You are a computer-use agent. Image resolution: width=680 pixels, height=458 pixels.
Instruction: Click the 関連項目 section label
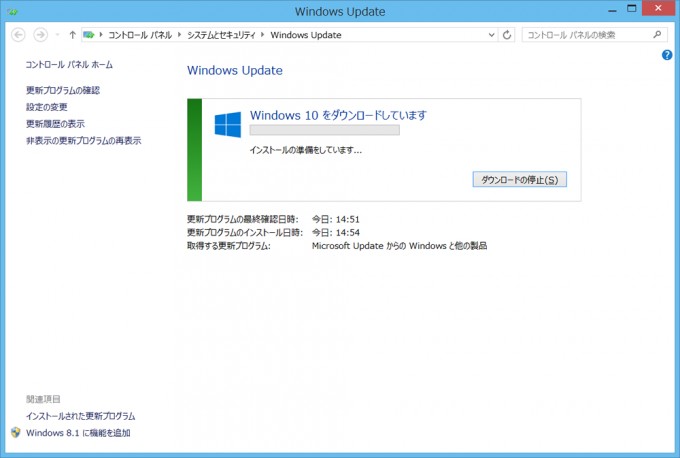click(43, 399)
